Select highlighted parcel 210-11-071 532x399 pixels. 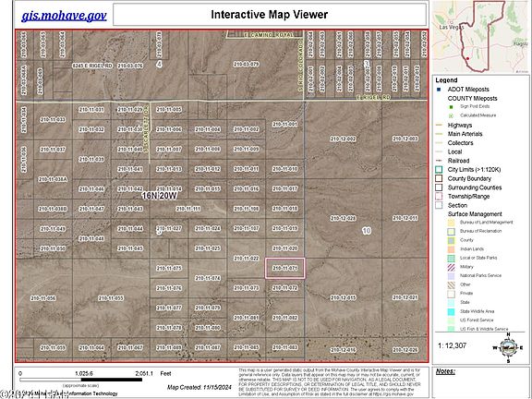click(285, 268)
